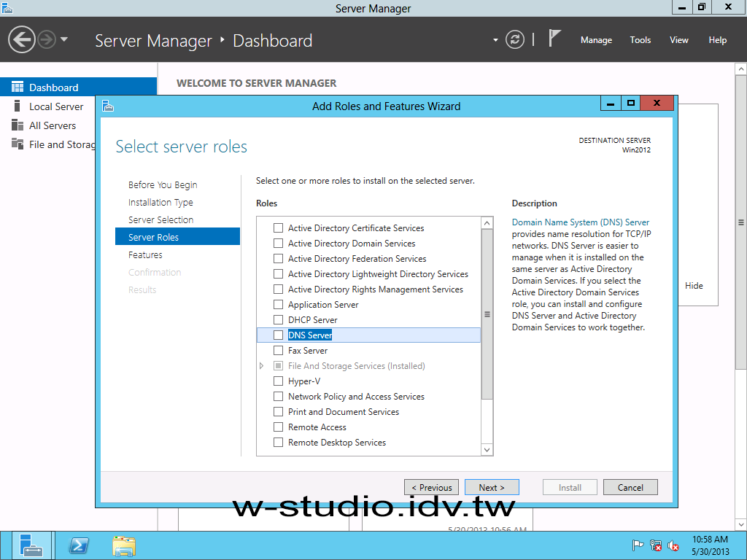The image size is (747, 560).
Task: Open the Manage menu
Action: 596,40
